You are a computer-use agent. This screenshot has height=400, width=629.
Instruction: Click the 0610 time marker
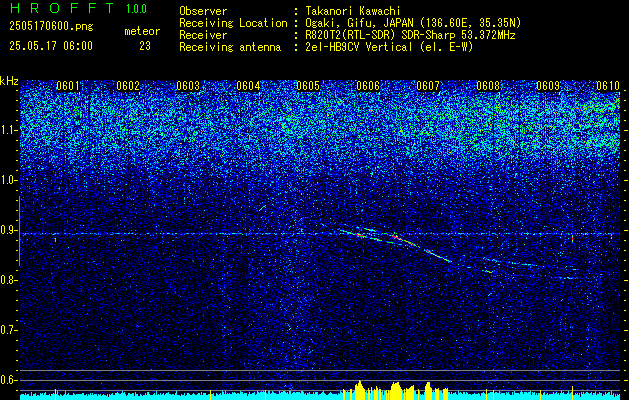(x=608, y=86)
